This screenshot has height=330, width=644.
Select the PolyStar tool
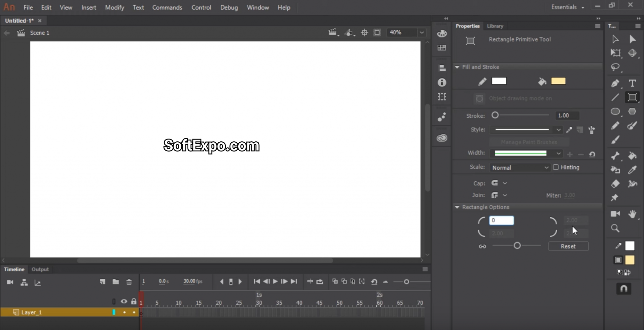[632, 111]
